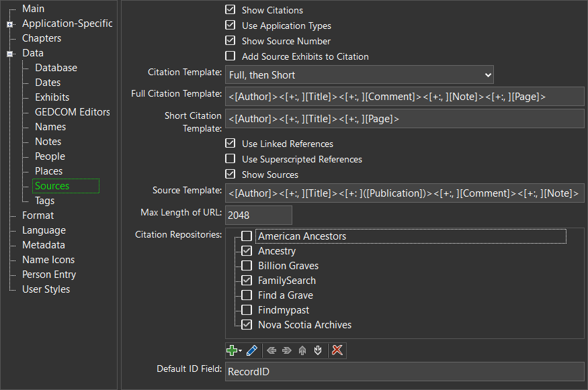Open Exhibits settings under Data
This screenshot has width=588, height=390.
point(52,97)
